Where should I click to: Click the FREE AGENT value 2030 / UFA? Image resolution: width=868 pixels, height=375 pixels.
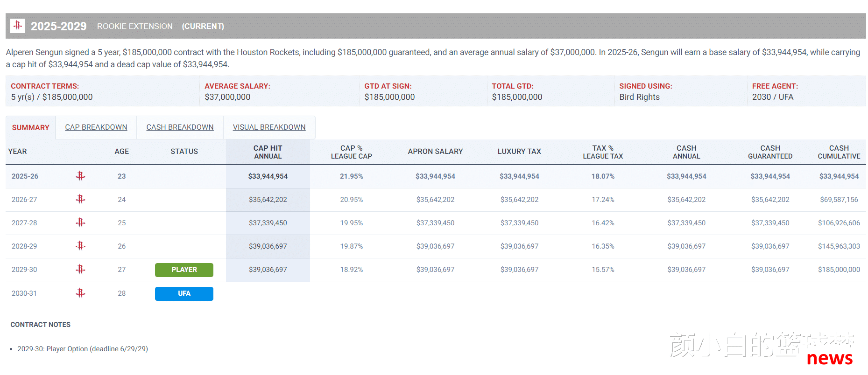click(x=773, y=97)
